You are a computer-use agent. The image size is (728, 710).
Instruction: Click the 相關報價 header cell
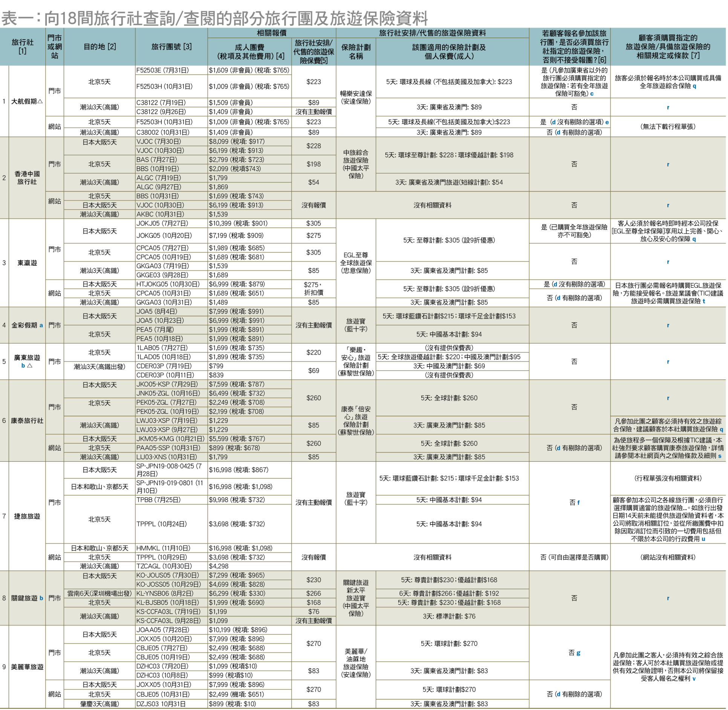(x=272, y=33)
